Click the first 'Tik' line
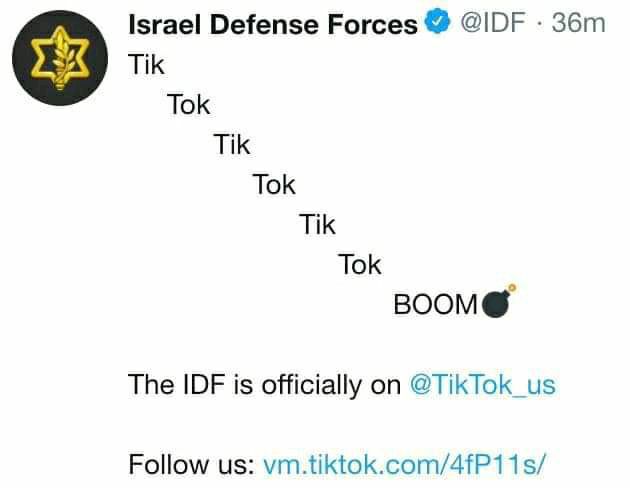 tap(146, 64)
